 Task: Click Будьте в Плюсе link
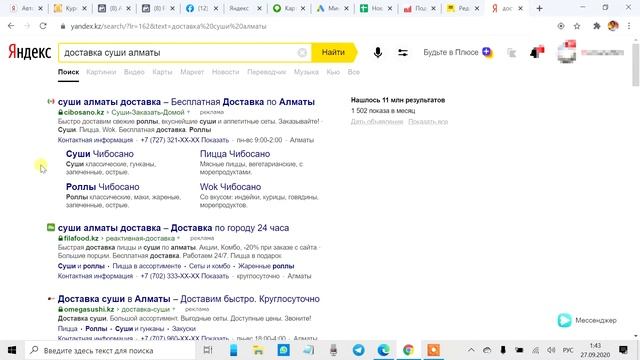coord(451,52)
